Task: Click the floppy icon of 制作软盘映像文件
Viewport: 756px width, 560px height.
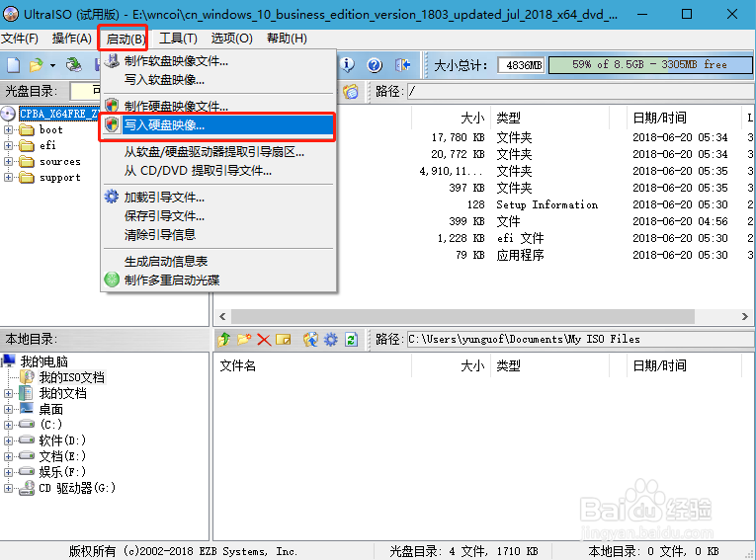Action: (112, 60)
